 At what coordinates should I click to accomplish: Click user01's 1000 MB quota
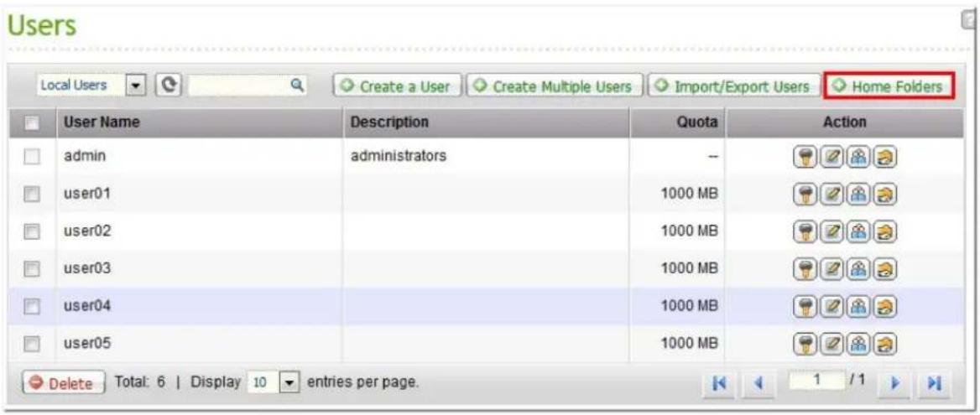pyautogui.click(x=690, y=194)
